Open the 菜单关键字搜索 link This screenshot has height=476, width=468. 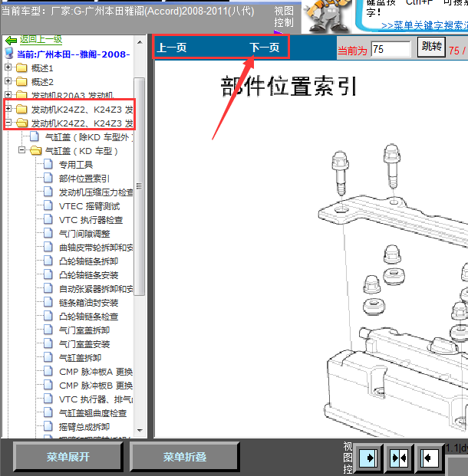(424, 25)
